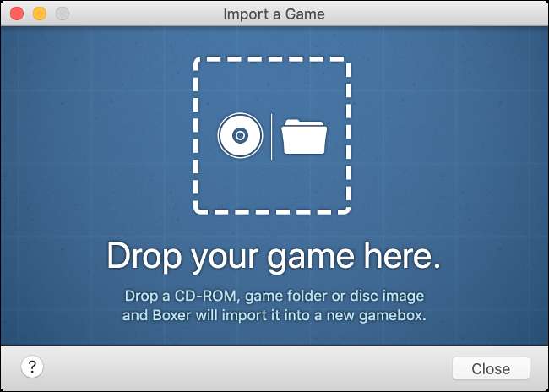Click the folder tab on the folder icon
The width and height of the screenshot is (549, 392).
click(x=291, y=122)
